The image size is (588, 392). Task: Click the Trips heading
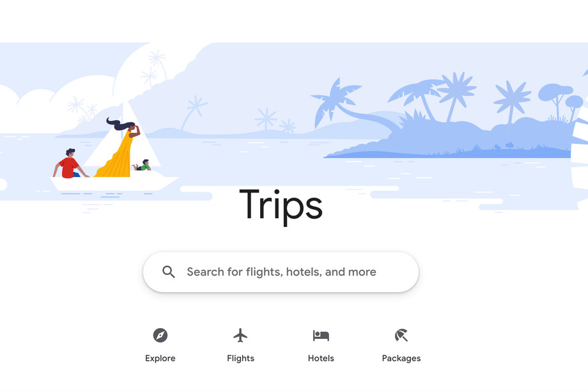281,205
